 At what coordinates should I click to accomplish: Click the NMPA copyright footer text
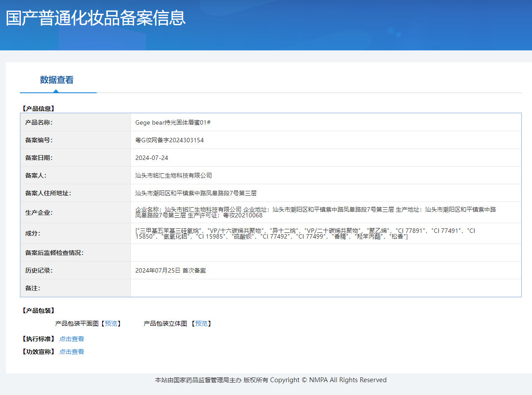[x=271, y=380]
